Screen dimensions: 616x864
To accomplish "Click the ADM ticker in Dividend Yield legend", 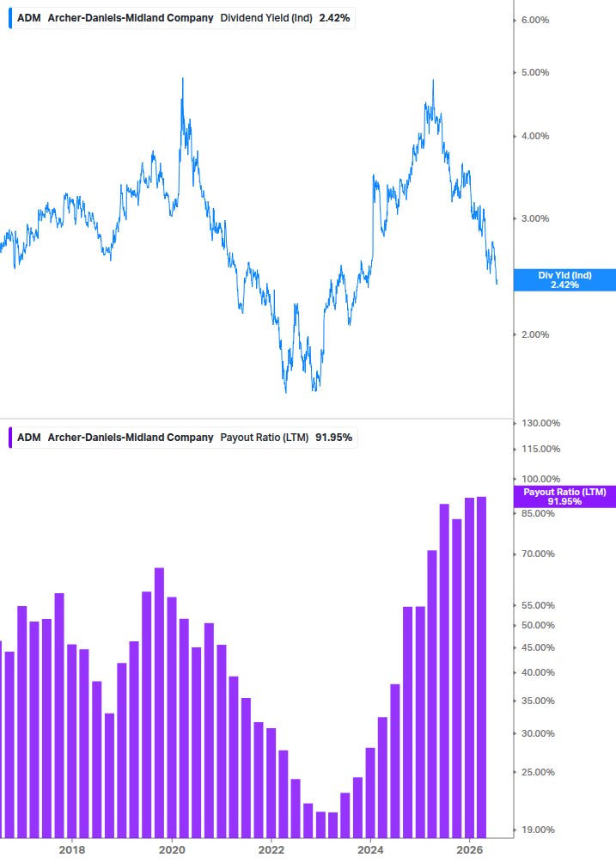I will click(28, 18).
